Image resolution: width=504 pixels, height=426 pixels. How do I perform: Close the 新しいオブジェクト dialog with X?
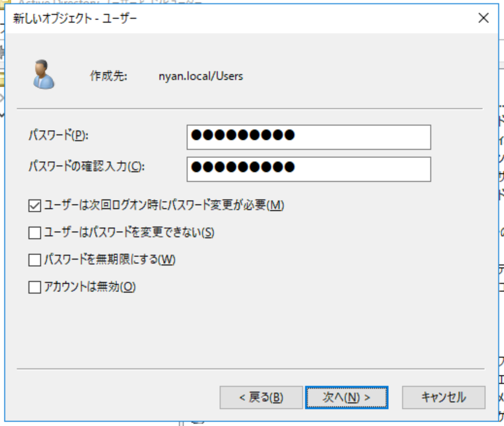tap(483, 18)
